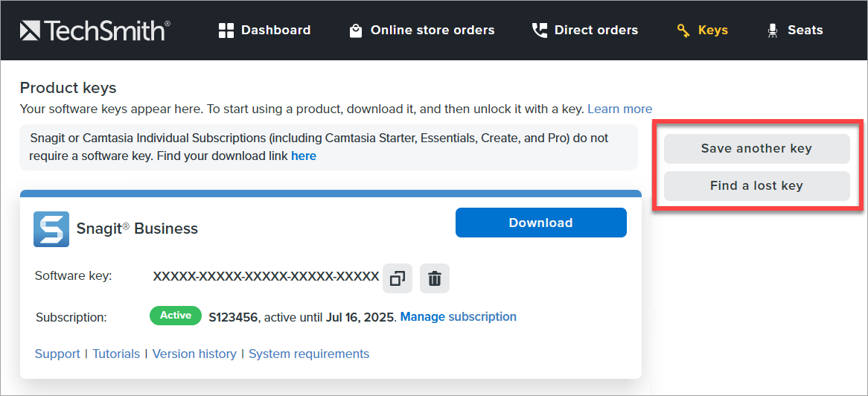Click Find a lost key
Image resolution: width=868 pixels, height=396 pixels.
756,186
